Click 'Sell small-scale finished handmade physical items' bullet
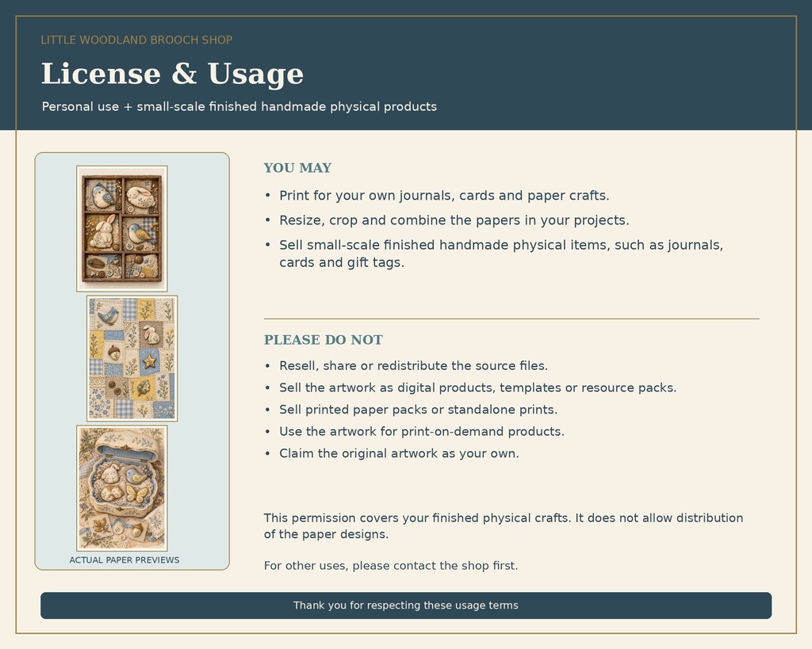Screen dimensions: 812x649 [x=501, y=254]
